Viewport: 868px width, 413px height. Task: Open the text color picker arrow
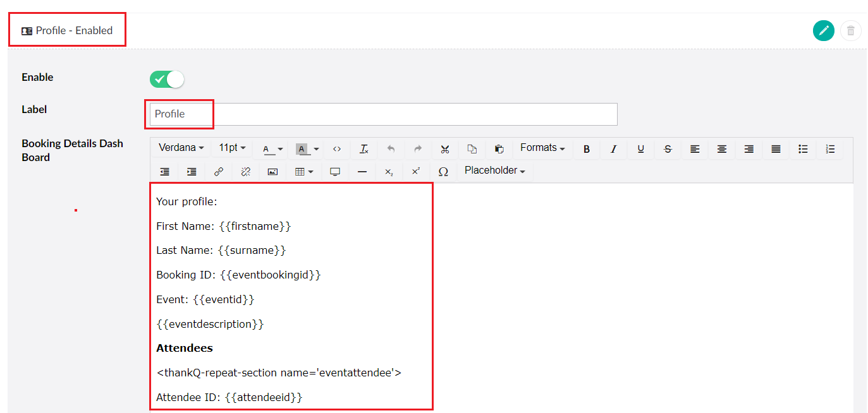(x=280, y=149)
